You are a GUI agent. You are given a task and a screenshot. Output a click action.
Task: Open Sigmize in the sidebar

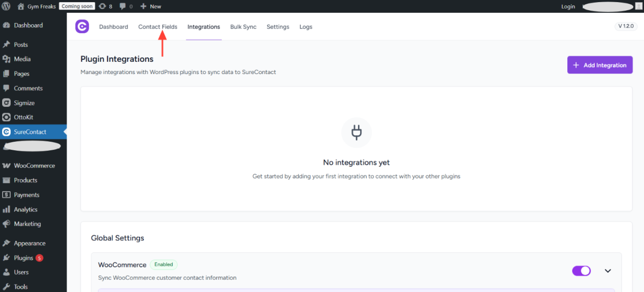[24, 103]
